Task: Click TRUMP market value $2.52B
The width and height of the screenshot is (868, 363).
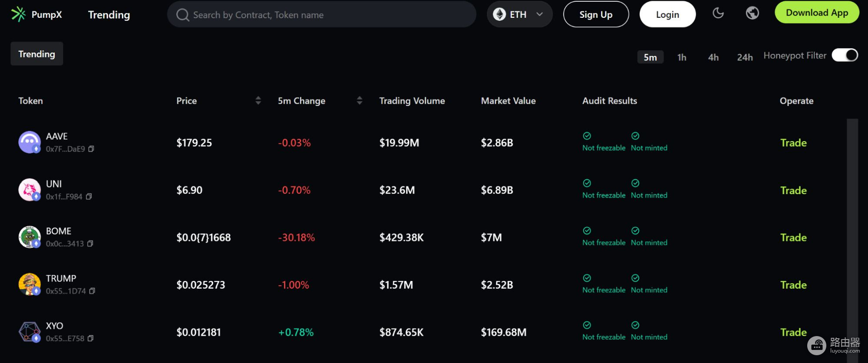Action: 497,285
